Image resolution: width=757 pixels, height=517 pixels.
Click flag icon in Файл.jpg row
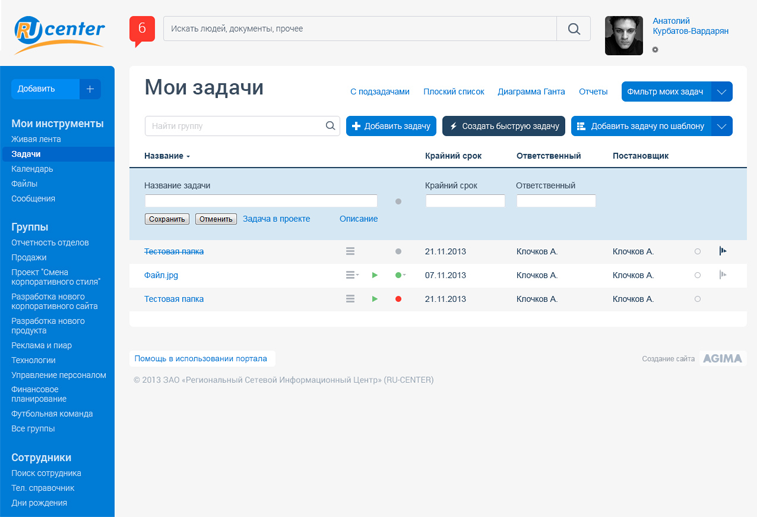pyautogui.click(x=723, y=275)
